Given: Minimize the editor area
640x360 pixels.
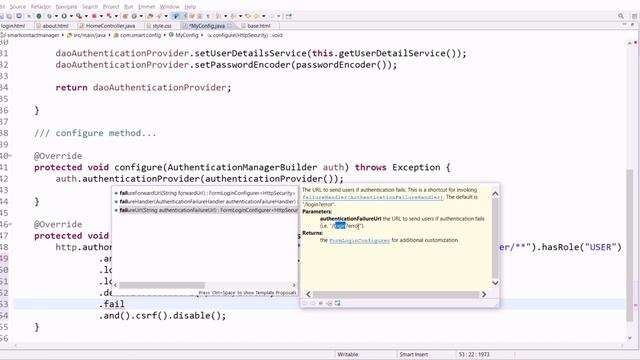Looking at the screenshot, I should click(x=624, y=25).
